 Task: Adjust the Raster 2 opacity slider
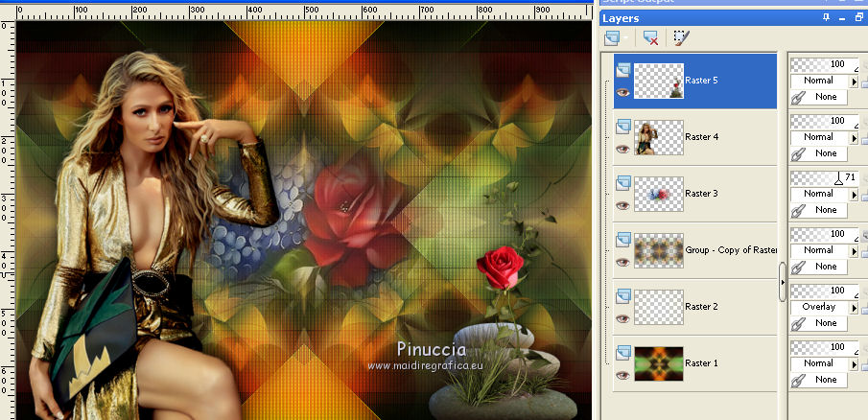coord(824,291)
